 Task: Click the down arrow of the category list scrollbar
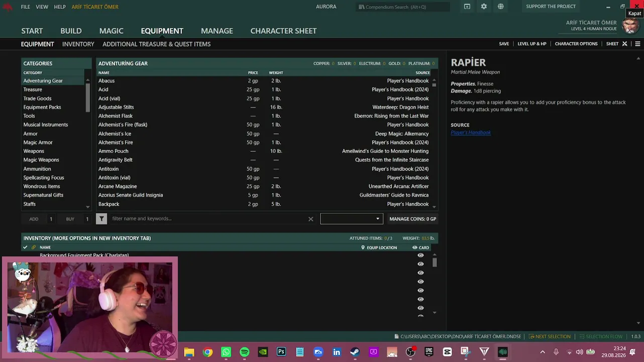(x=88, y=207)
